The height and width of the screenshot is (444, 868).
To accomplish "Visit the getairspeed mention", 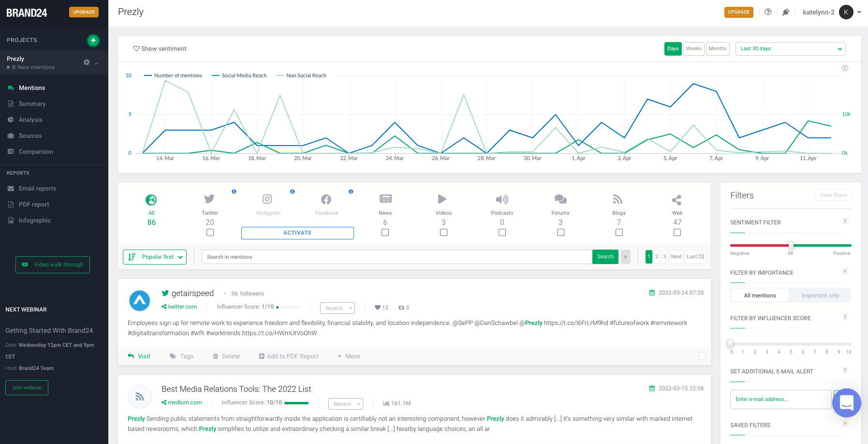I will coord(139,356).
